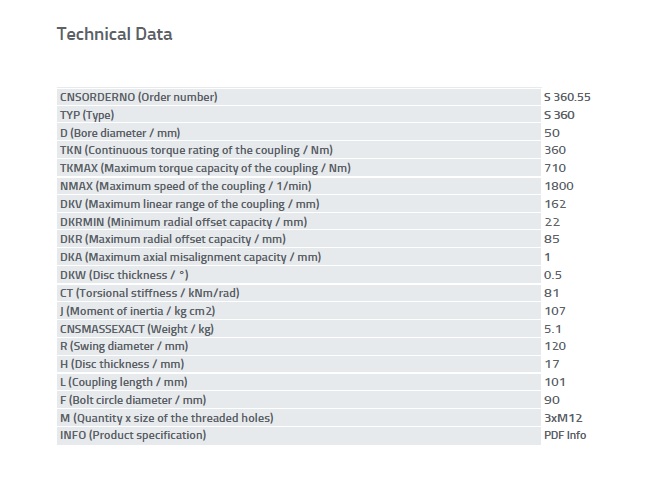Click the CNSMASSEXACT (Weight / kg) label
This screenshot has height=483, width=671.
coord(137,329)
